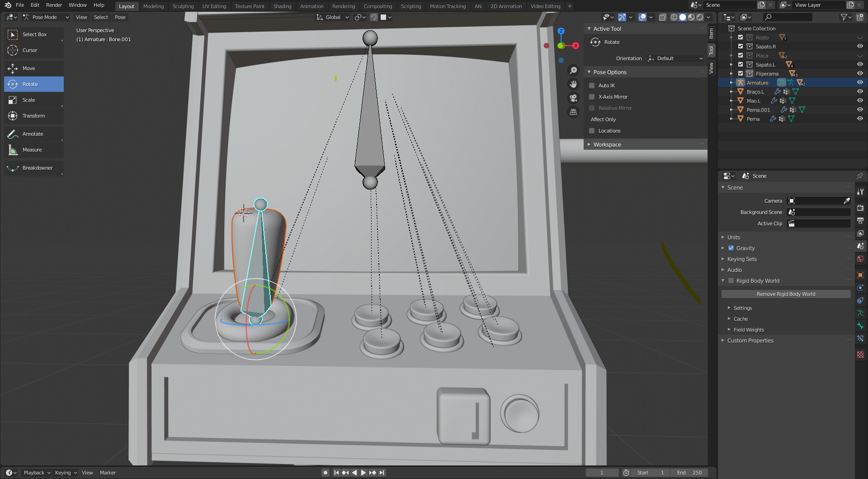Toggle X-ray display in viewport header
The height and width of the screenshot is (479, 868).
[663, 17]
